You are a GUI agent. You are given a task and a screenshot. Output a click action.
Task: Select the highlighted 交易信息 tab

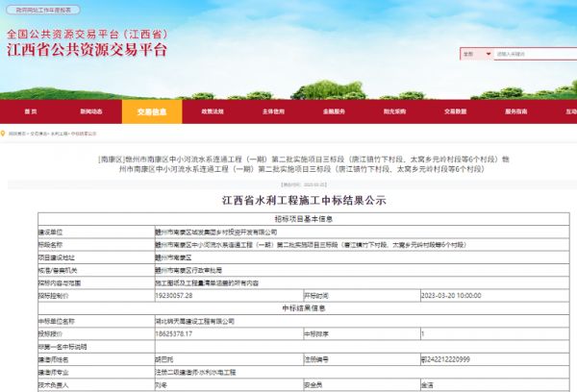click(x=151, y=111)
